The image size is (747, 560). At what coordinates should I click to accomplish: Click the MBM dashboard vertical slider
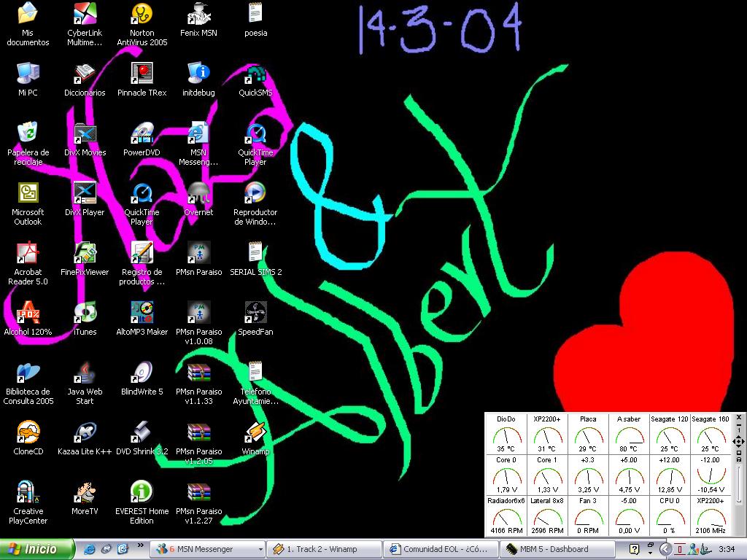click(x=738, y=483)
